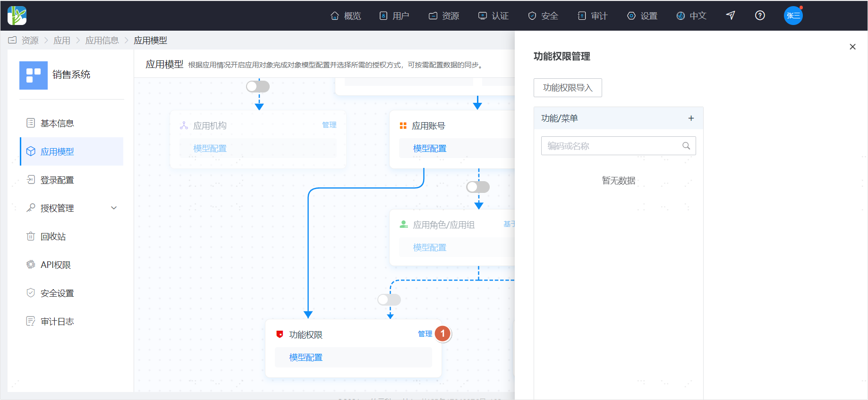Open the 安全 security menu
This screenshot has width=868, height=400.
coord(543,16)
